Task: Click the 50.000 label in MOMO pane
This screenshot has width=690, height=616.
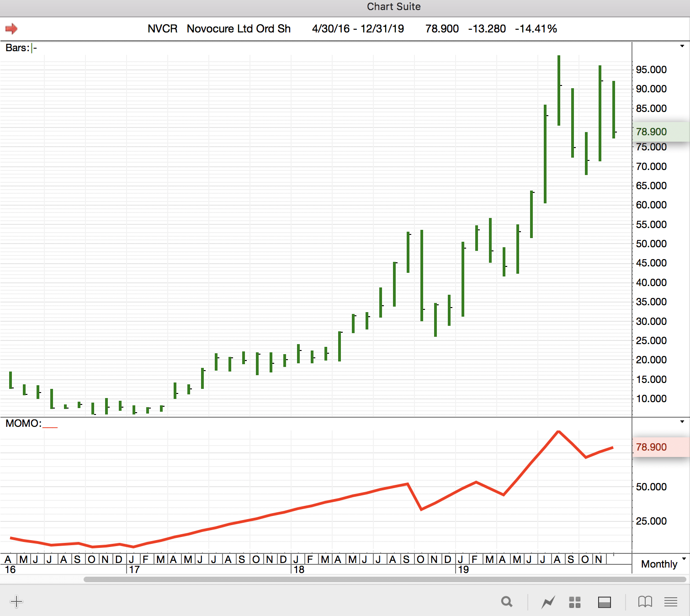Action: tap(651, 487)
